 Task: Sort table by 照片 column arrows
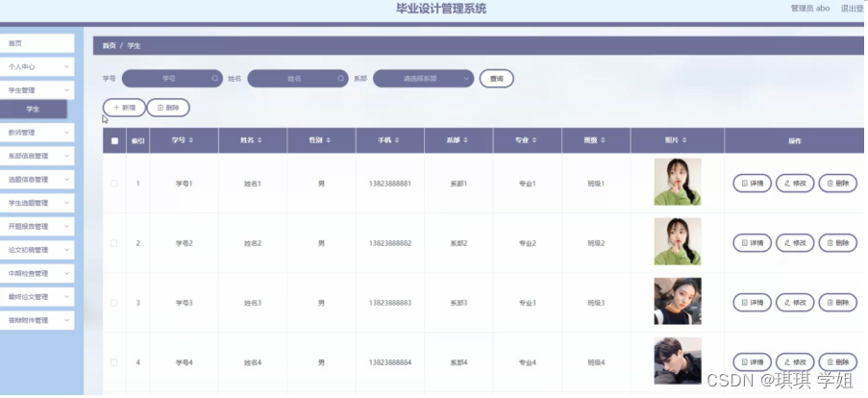coord(684,140)
